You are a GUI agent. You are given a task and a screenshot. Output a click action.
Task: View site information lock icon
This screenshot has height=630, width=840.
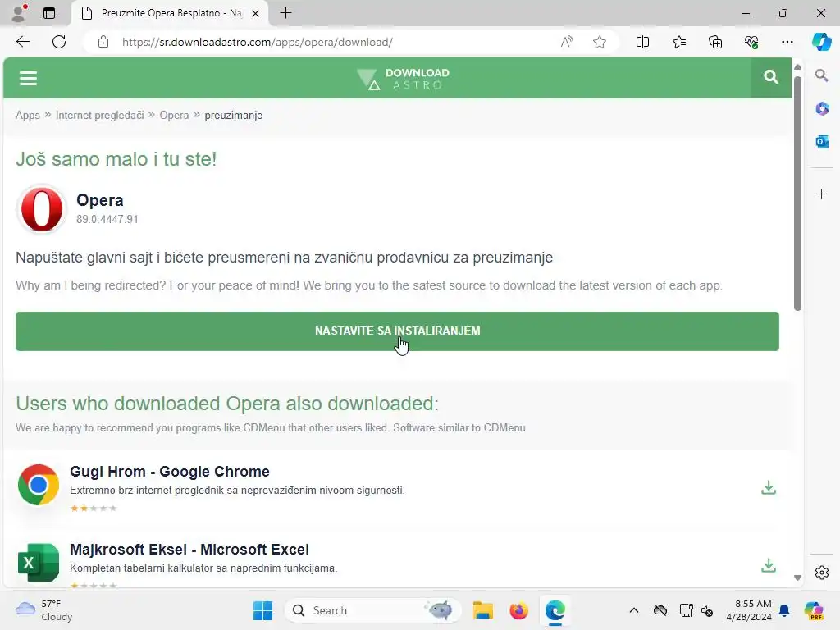(103, 42)
